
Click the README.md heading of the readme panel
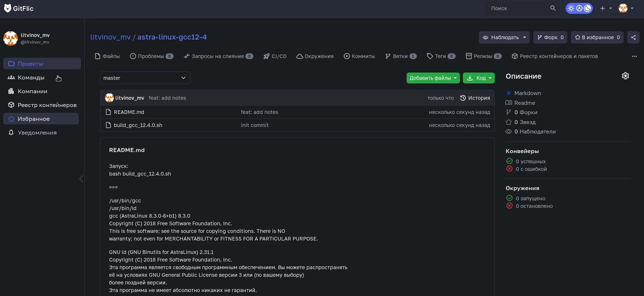[127, 150]
